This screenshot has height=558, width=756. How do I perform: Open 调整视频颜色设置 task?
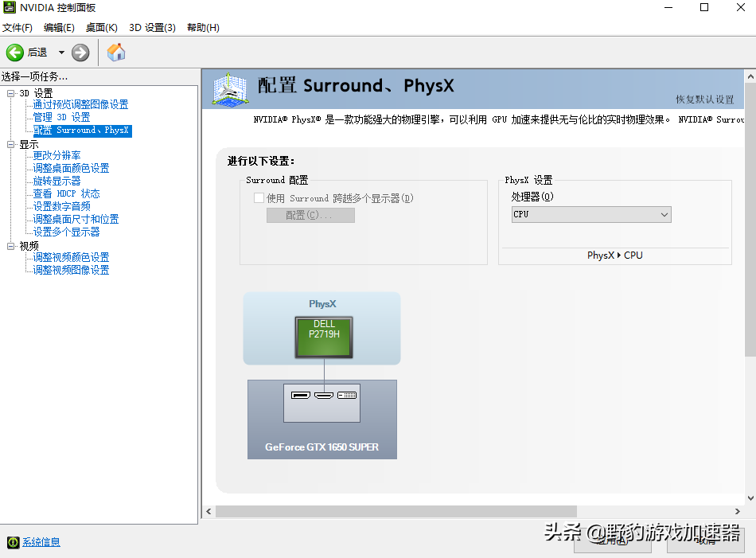[71, 257]
